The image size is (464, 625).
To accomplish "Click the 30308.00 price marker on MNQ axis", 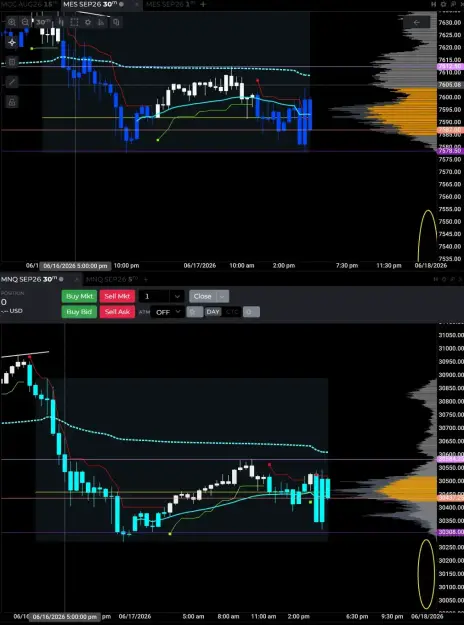I will click(450, 532).
